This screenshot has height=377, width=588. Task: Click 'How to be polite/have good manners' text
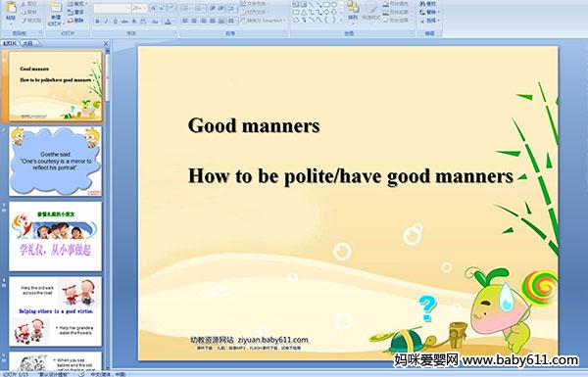pyautogui.click(x=351, y=176)
